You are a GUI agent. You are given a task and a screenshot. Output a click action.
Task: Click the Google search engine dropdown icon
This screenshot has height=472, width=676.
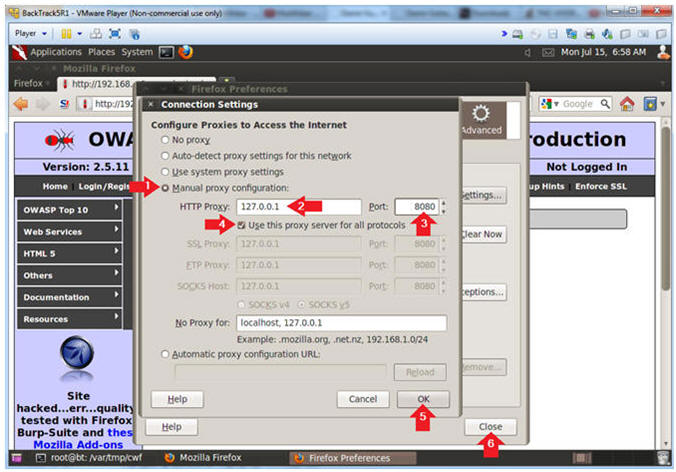(x=550, y=104)
